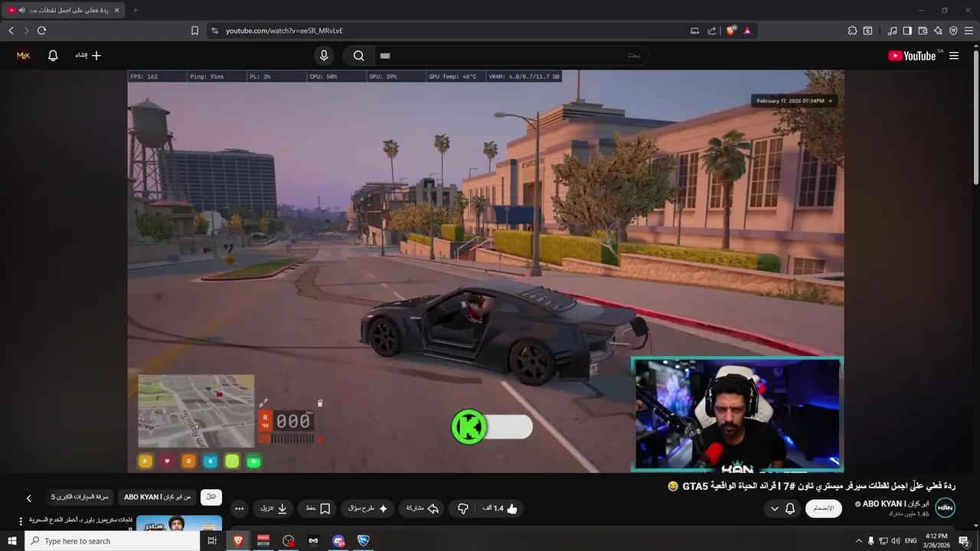Click the ABO KYAN channel avatar
The height and width of the screenshot is (551, 980).
coord(945,507)
